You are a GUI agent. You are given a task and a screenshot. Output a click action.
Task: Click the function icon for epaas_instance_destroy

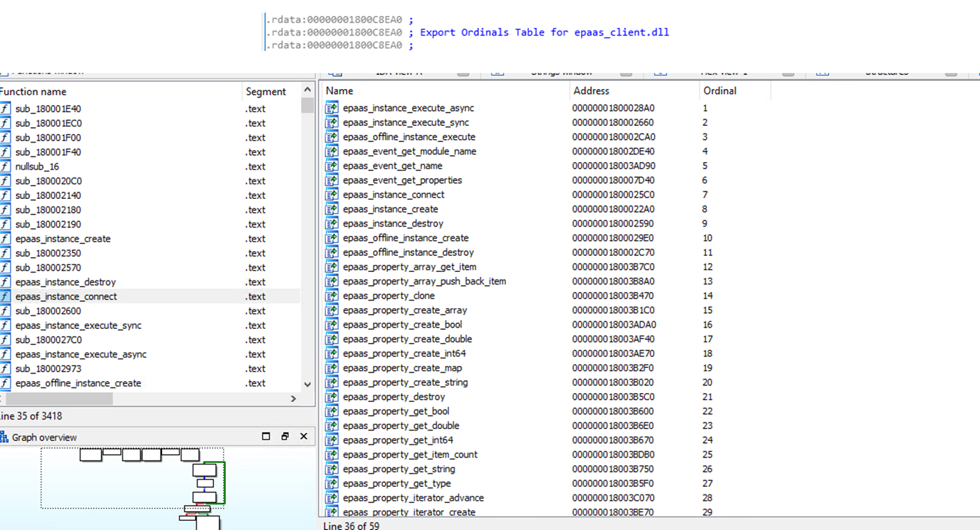click(x=6, y=282)
